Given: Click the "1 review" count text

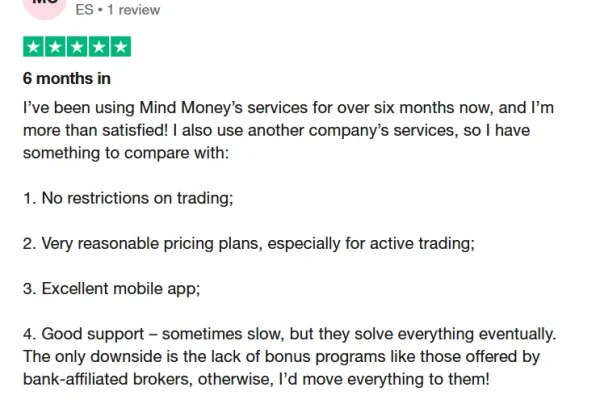Looking at the screenshot, I should (x=134, y=9).
